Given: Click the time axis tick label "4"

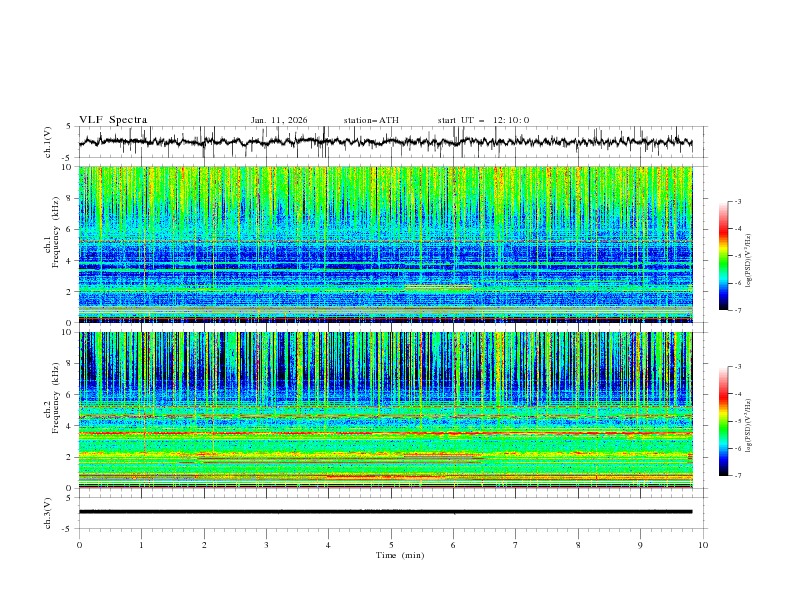Looking at the screenshot, I should [x=328, y=545].
